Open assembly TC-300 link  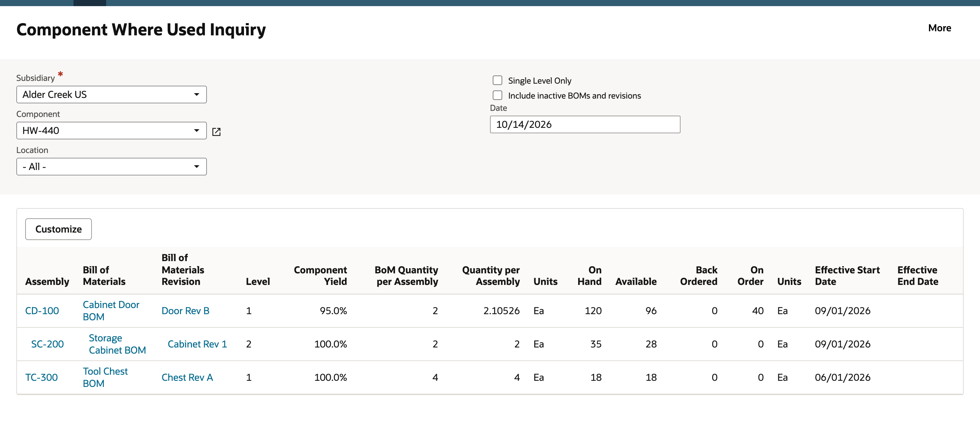pyautogui.click(x=42, y=377)
